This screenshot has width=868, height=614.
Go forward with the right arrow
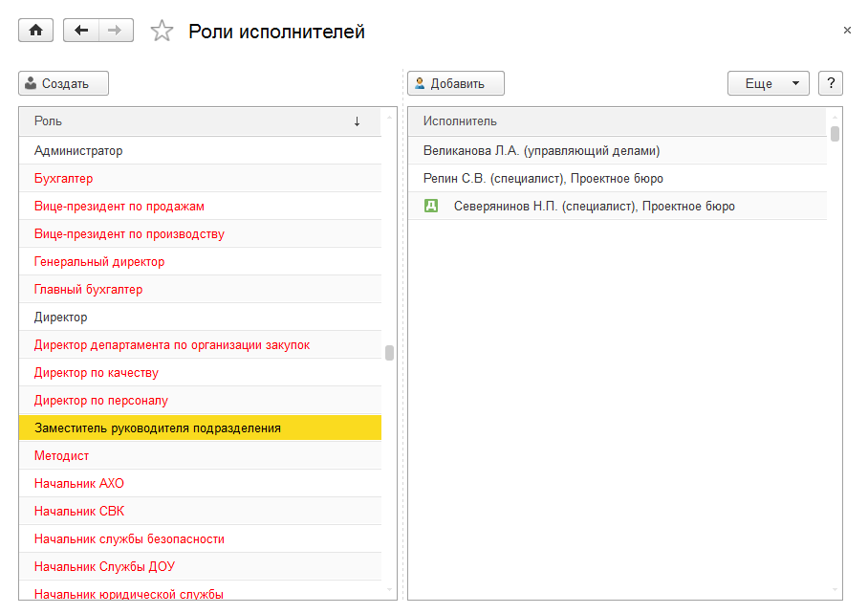pyautogui.click(x=115, y=31)
